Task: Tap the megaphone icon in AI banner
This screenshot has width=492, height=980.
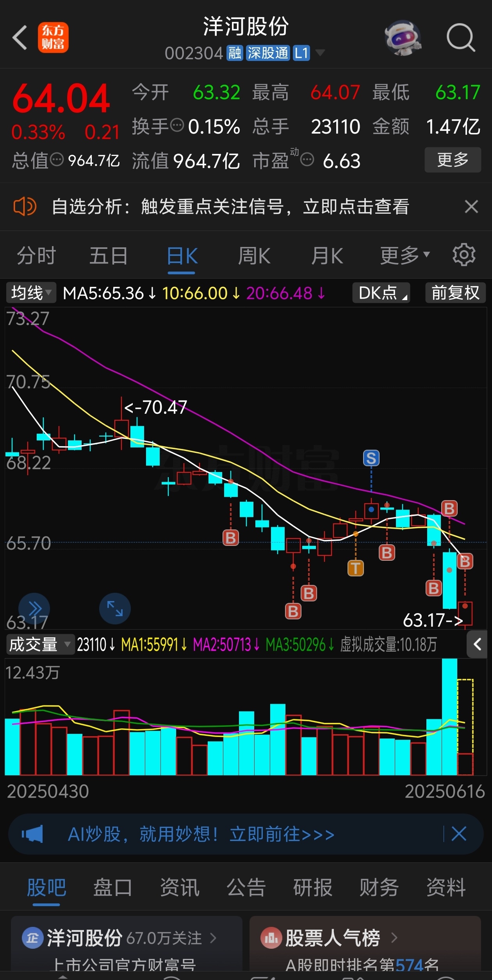Action: point(32,834)
